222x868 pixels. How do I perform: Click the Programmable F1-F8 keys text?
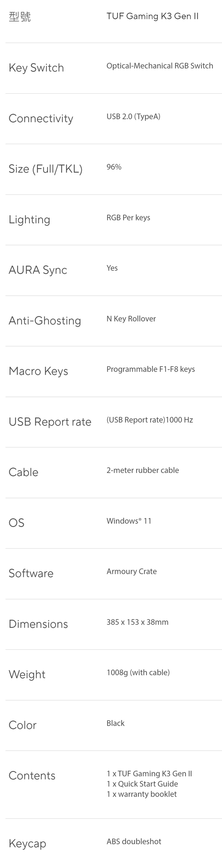click(151, 369)
